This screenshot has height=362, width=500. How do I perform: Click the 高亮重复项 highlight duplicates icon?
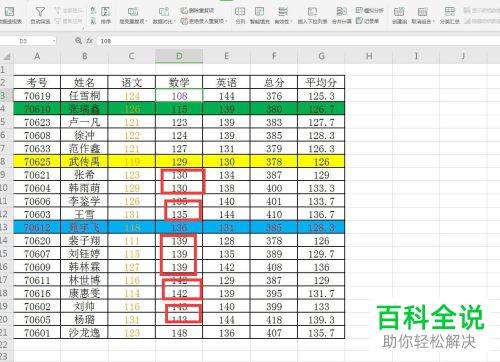point(133,12)
